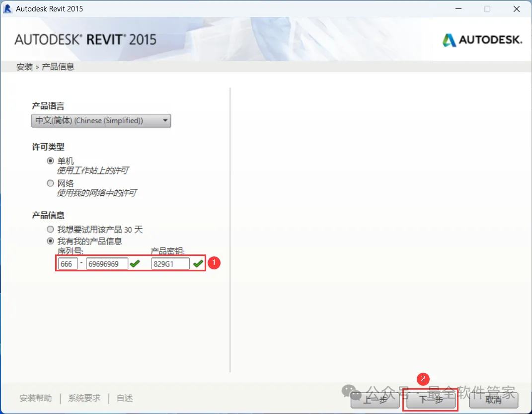Click the serial number prefix field 666

(68, 264)
